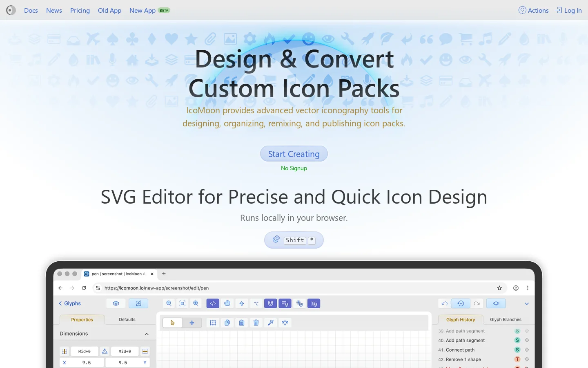Click the path curve tool icon
588x368 pixels.
coord(285,323)
